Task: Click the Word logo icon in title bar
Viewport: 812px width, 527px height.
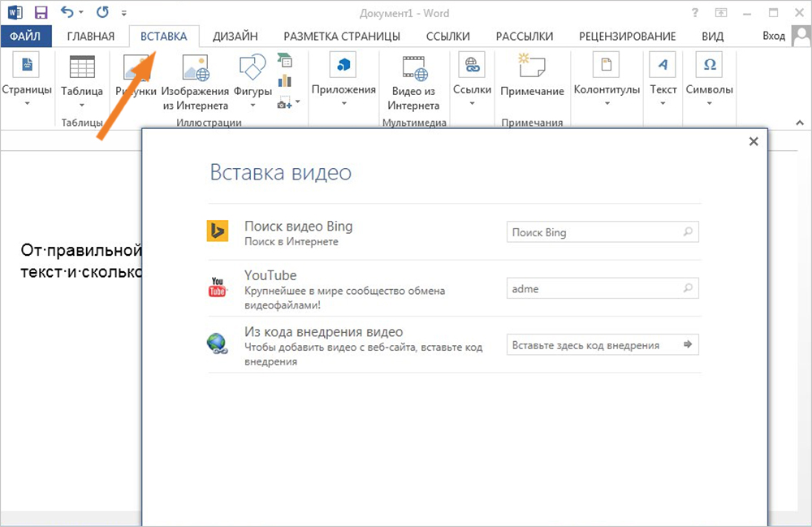Action: point(15,12)
